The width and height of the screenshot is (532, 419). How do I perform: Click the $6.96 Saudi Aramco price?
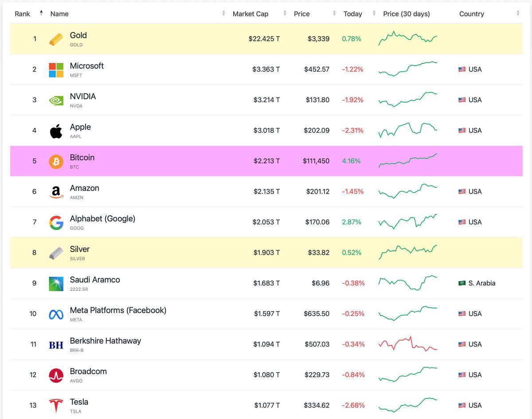tap(320, 283)
